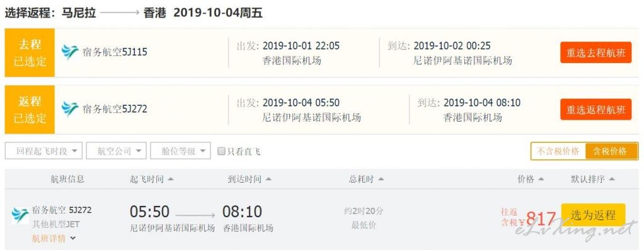Click the 航班信息 column header
Viewport: 644px width, 250px height.
(67, 179)
